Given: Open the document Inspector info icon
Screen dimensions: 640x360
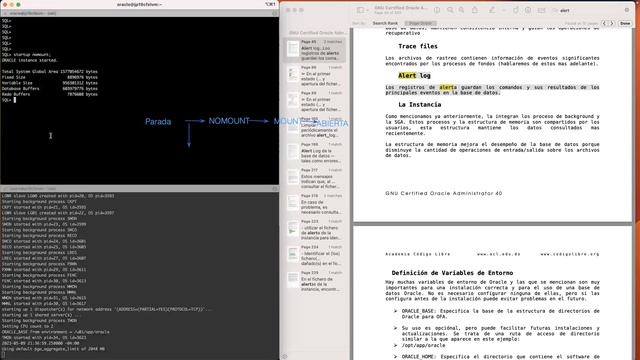Looking at the screenshot, I should 437,10.
